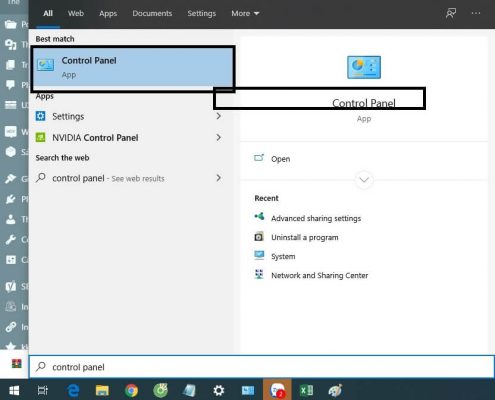Open the More dropdown
495x400 pixels.
[x=245, y=13]
